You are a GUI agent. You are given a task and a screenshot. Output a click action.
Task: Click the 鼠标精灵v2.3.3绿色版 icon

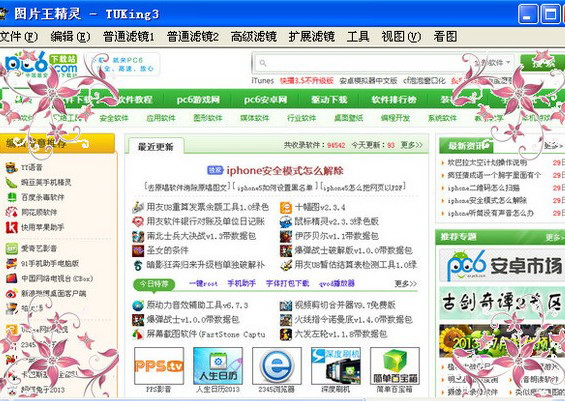tap(286, 222)
